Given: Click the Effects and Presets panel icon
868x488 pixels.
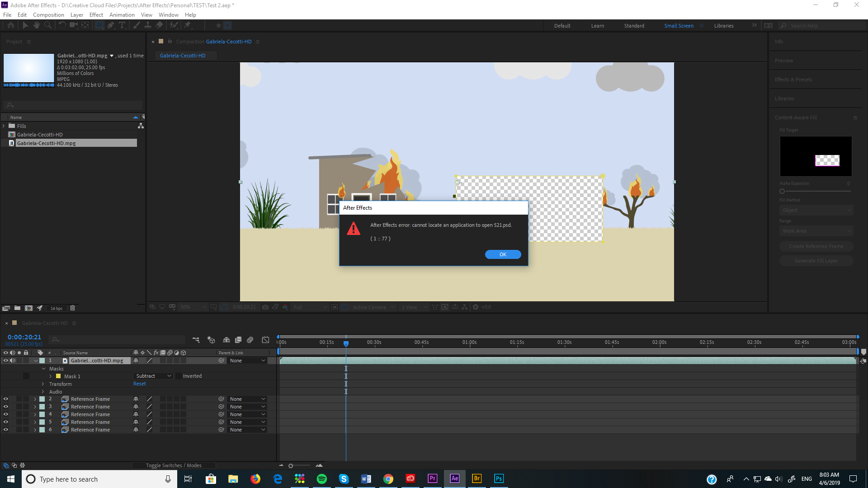Looking at the screenshot, I should pyautogui.click(x=793, y=79).
